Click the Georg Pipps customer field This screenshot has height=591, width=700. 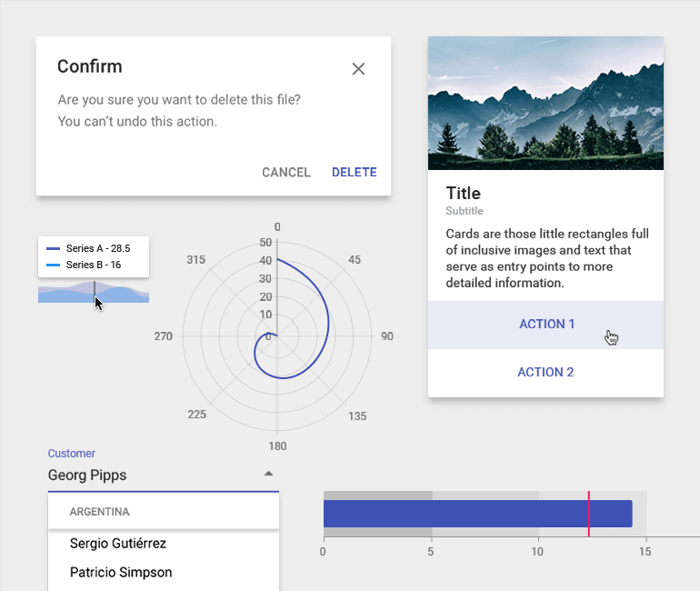click(145, 476)
